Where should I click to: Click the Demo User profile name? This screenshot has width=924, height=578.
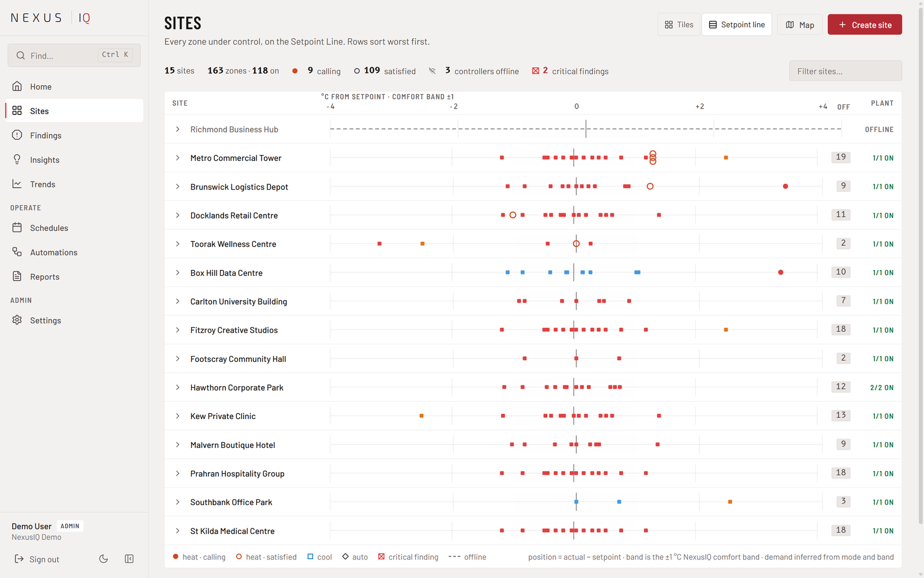point(32,526)
